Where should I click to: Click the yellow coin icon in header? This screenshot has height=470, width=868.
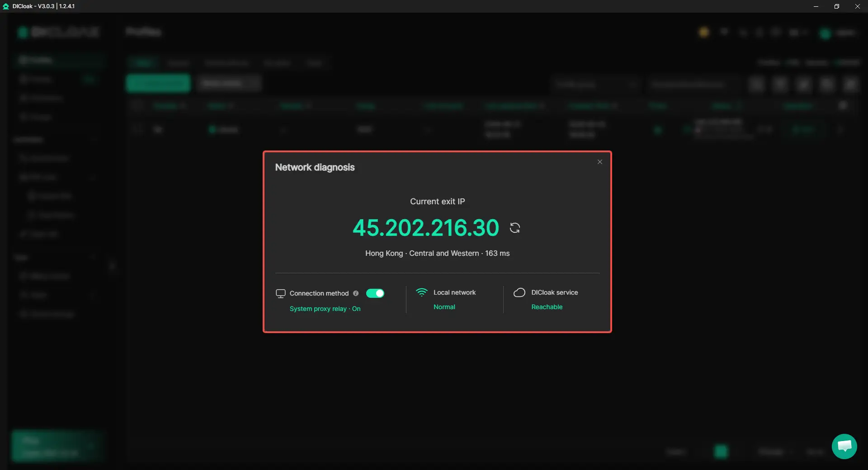coord(704,32)
